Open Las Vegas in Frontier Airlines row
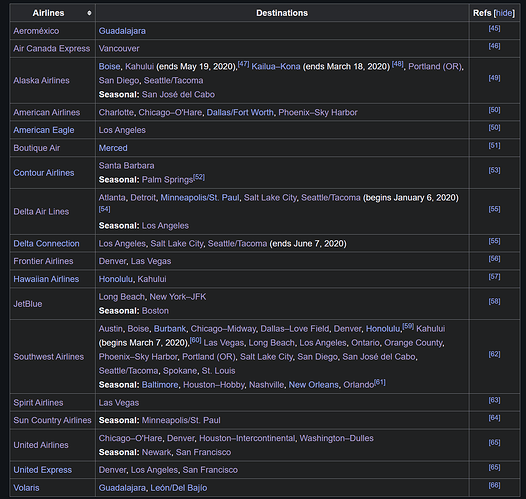The height and width of the screenshot is (499, 526). (151, 261)
